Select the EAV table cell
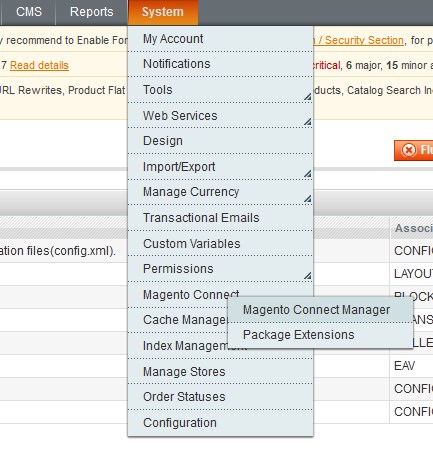 pyautogui.click(x=411, y=366)
